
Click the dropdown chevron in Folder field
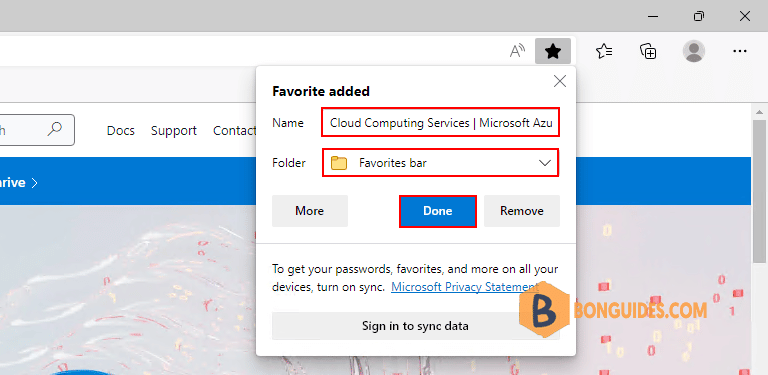click(x=545, y=163)
